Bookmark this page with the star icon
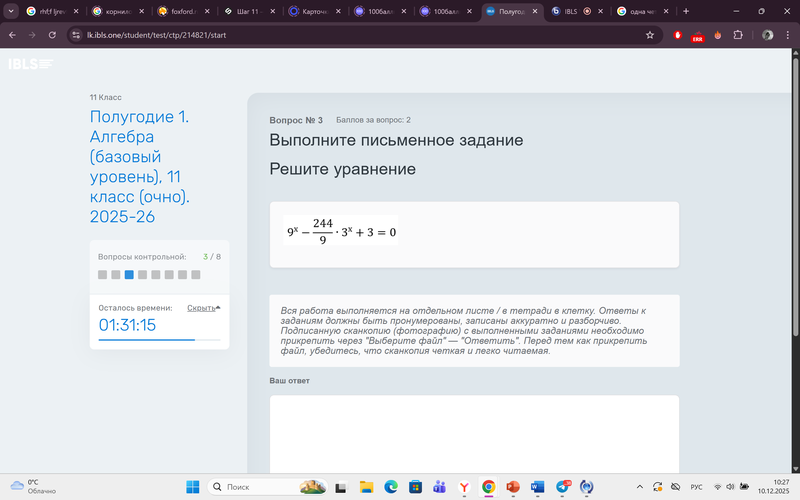800x500 pixels. click(650, 34)
